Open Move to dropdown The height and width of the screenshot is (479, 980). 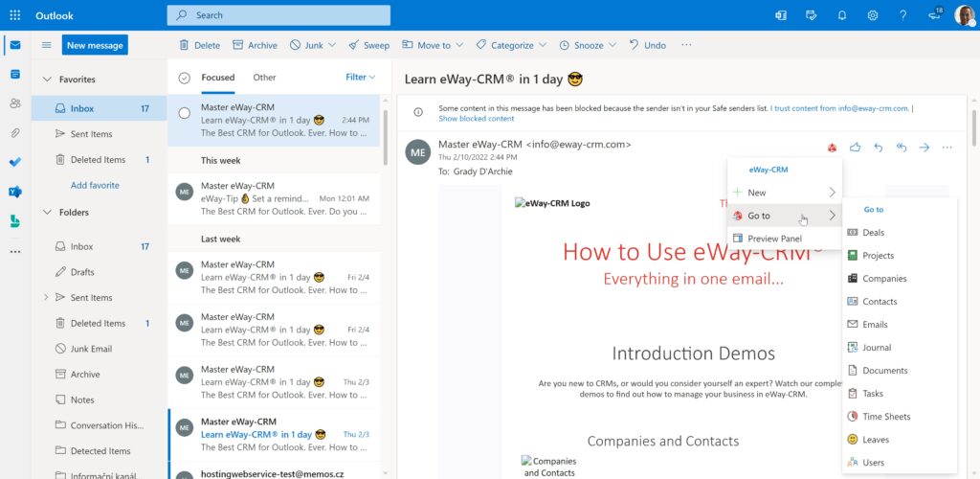click(433, 45)
